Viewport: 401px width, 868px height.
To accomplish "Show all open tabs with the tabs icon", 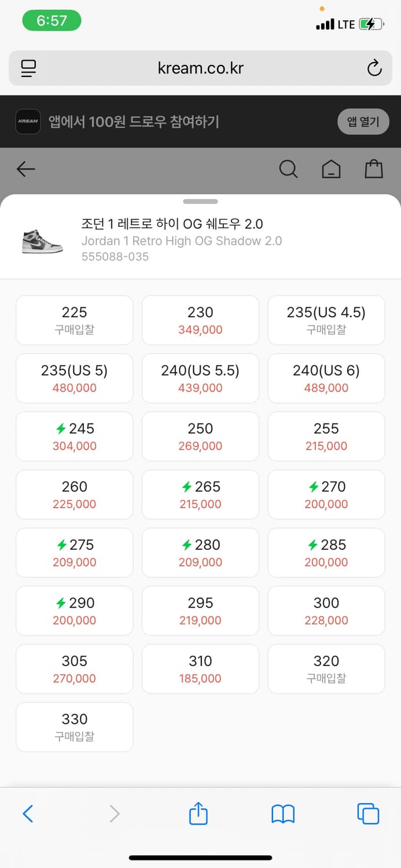I will pyautogui.click(x=368, y=813).
